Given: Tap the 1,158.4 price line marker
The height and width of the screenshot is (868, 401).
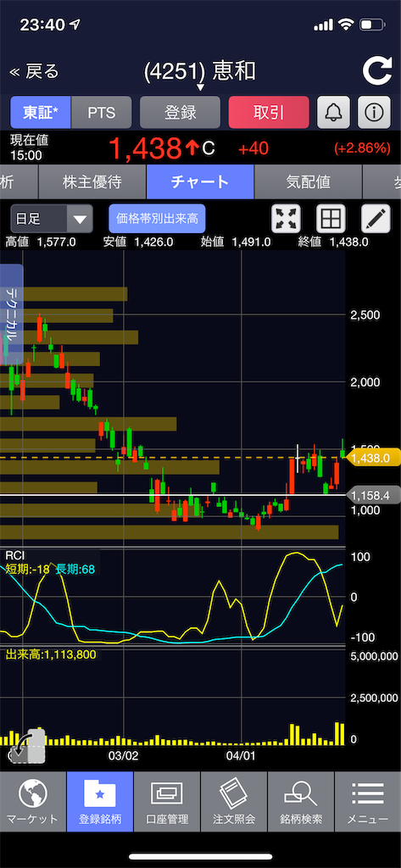Looking at the screenshot, I should click(x=373, y=495).
